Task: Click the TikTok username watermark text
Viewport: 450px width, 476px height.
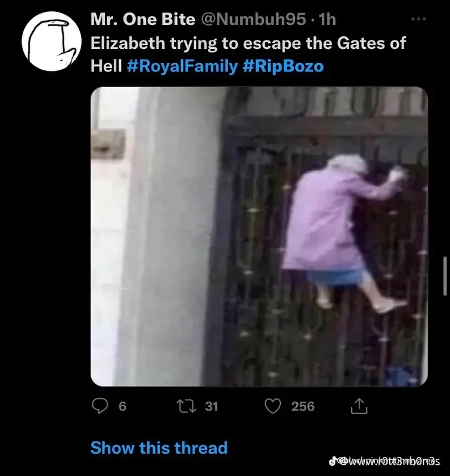Action: coord(392,461)
